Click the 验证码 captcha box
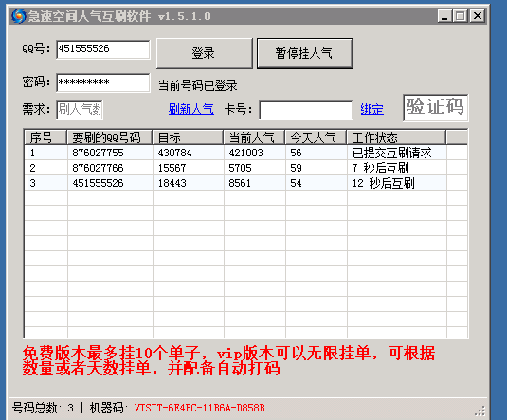 435,108
